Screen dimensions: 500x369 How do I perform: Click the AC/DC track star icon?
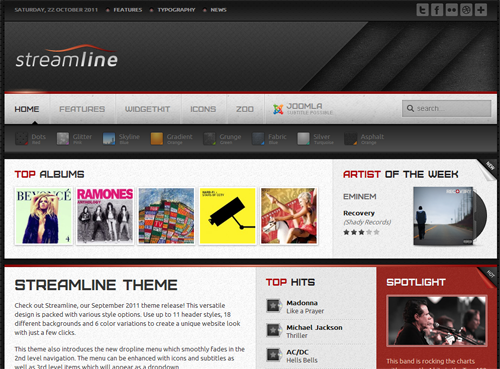click(274, 355)
